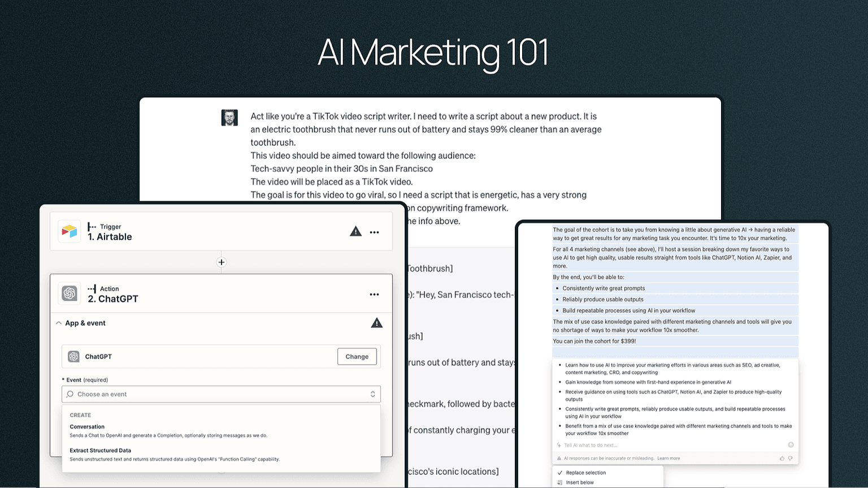Click the Change app button
The height and width of the screenshot is (488, 868).
[357, 356]
